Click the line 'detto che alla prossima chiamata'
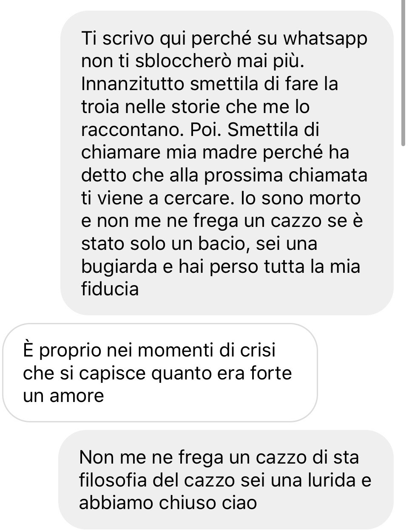Image resolution: width=409 pixels, height=532 pixels. (224, 175)
